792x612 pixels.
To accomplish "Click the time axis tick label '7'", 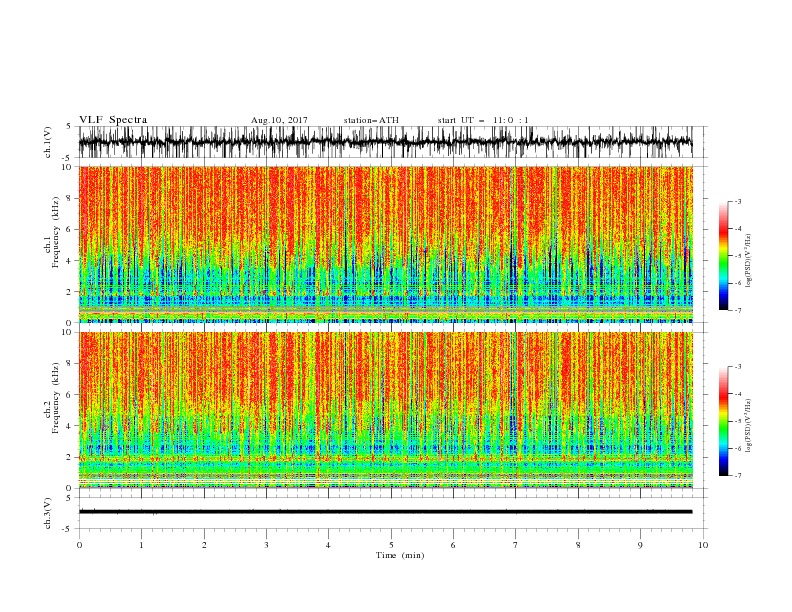I will tap(516, 545).
